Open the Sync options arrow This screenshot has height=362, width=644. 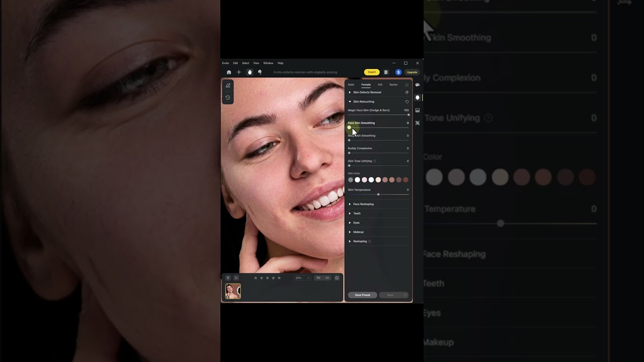click(405, 295)
